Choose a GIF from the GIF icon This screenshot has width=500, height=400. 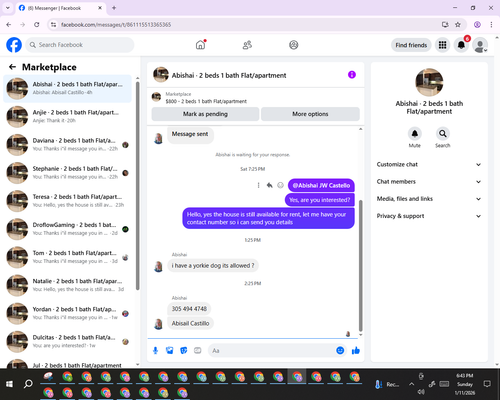click(x=198, y=350)
